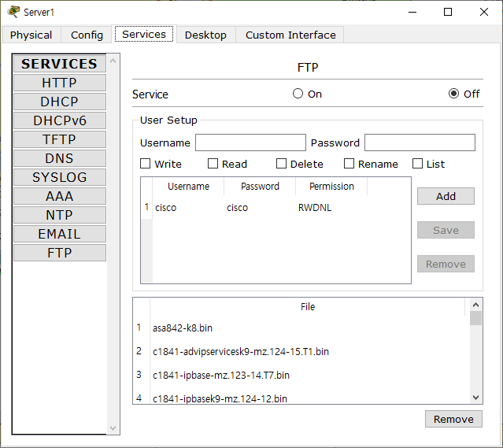The height and width of the screenshot is (448, 503).
Task: Select the Off radio button
Action: coord(453,94)
